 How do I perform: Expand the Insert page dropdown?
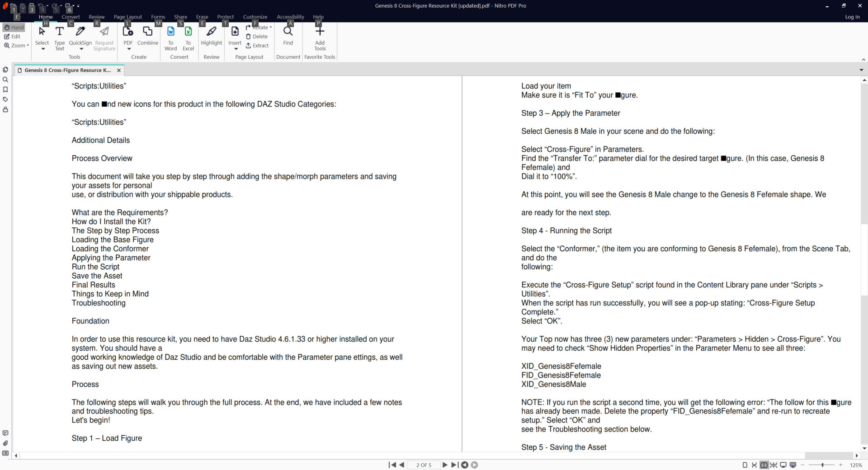[x=236, y=49]
